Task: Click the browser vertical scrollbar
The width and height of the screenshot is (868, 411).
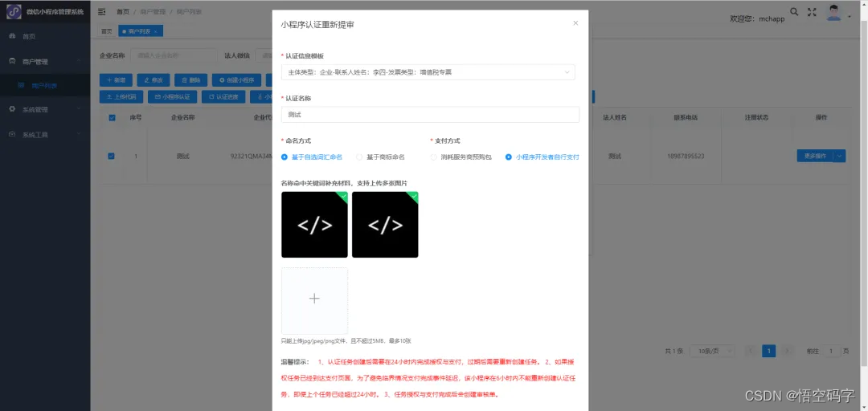Action: click(x=865, y=193)
